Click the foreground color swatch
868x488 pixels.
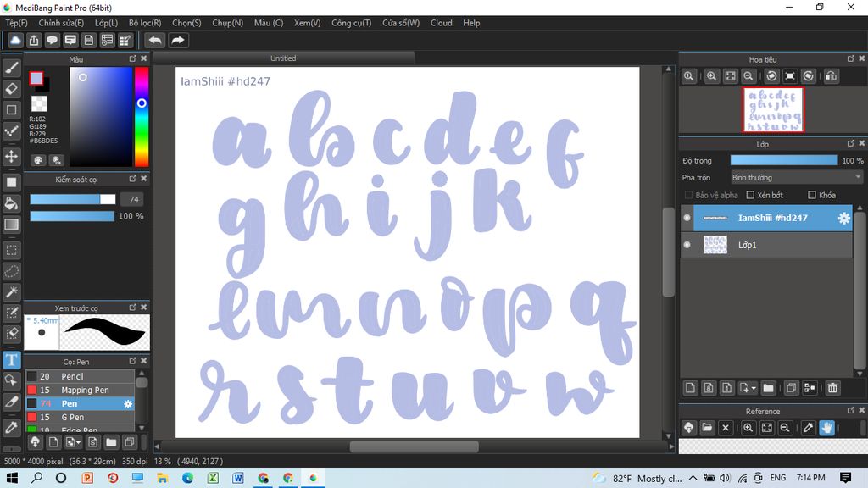(x=36, y=78)
